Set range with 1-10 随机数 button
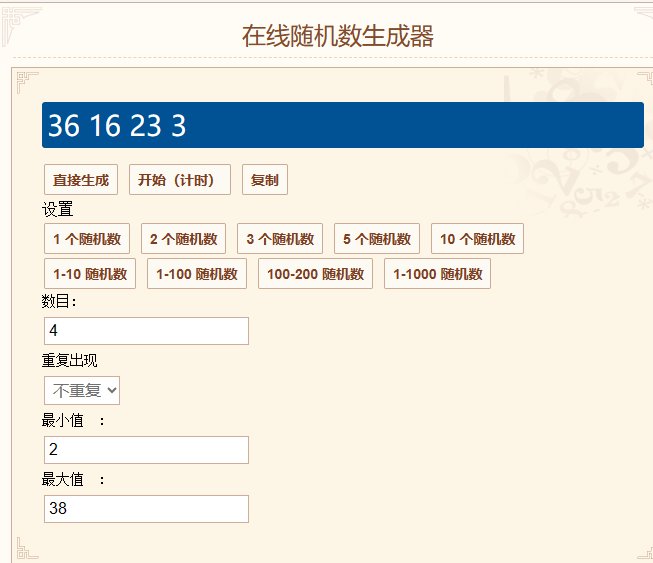 (90, 274)
